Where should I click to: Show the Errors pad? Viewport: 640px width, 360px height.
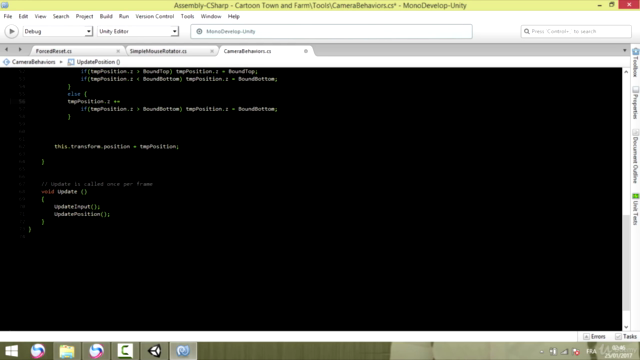[594, 336]
